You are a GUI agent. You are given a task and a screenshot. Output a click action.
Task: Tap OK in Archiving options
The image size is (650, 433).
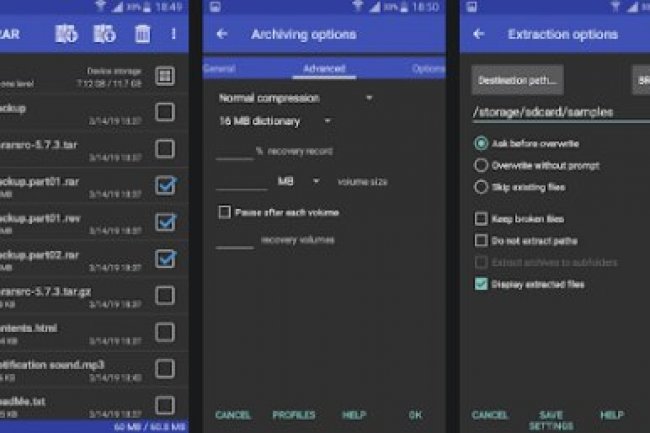click(415, 415)
